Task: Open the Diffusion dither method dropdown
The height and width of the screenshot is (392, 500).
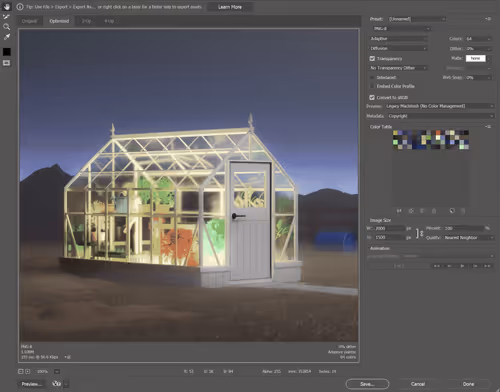Action: [x=398, y=48]
